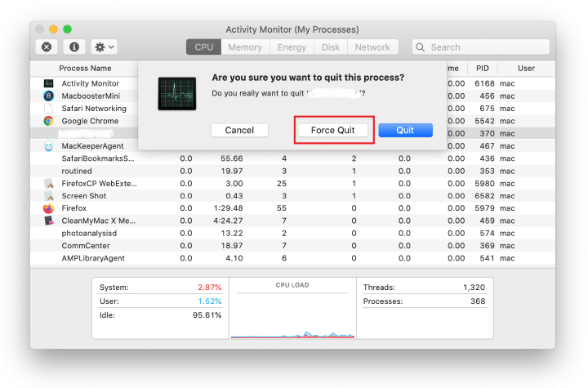Switch to the Disk tab
This screenshot has width=588, height=388.
tap(331, 47)
